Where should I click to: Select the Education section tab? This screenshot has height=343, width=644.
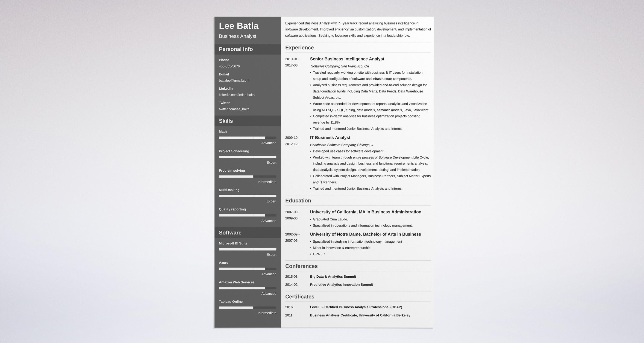pos(298,200)
